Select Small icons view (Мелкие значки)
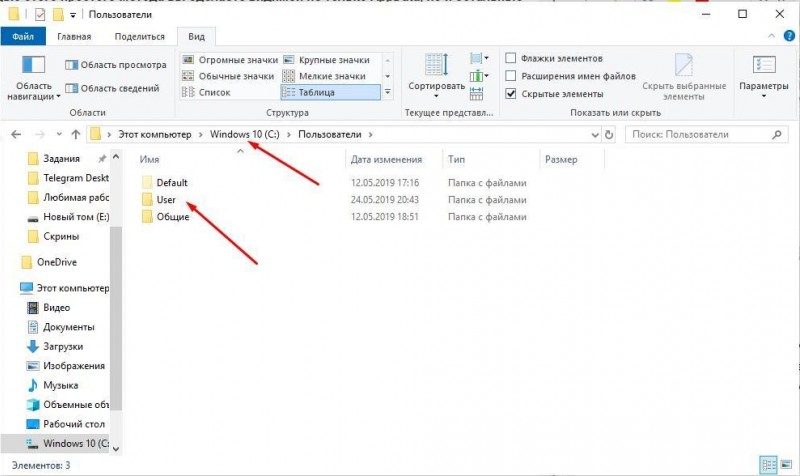Screen dimensions: 800x476 point(324,76)
